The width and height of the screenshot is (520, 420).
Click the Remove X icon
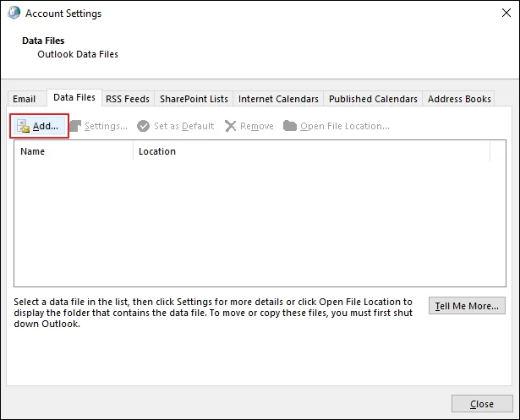point(230,126)
